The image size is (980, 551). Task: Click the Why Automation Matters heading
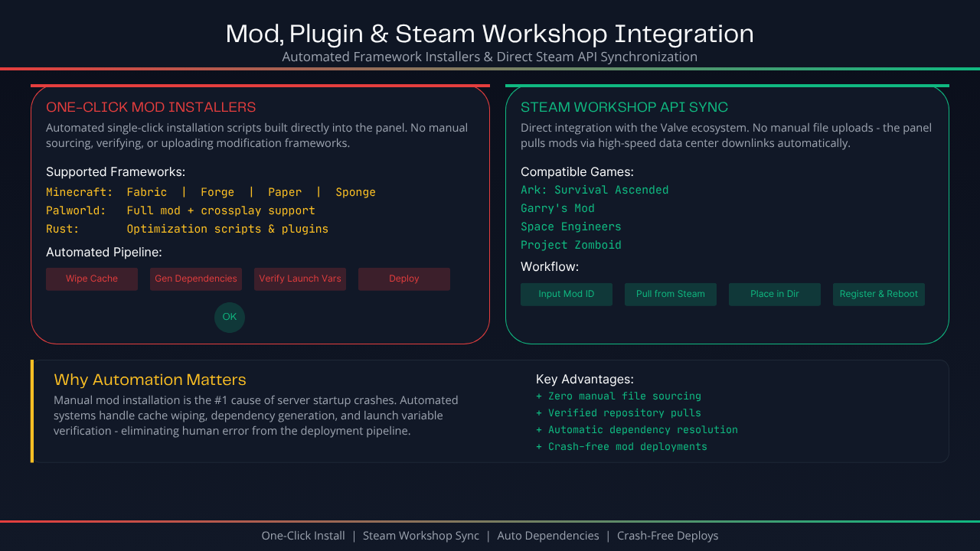click(150, 380)
